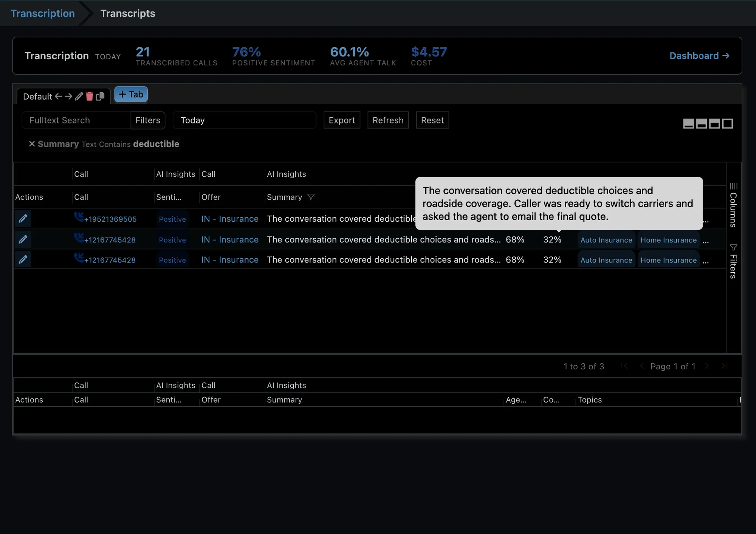This screenshot has height=534, width=756.
Task: Click the $4.57 Cost stat
Action: 429,56
